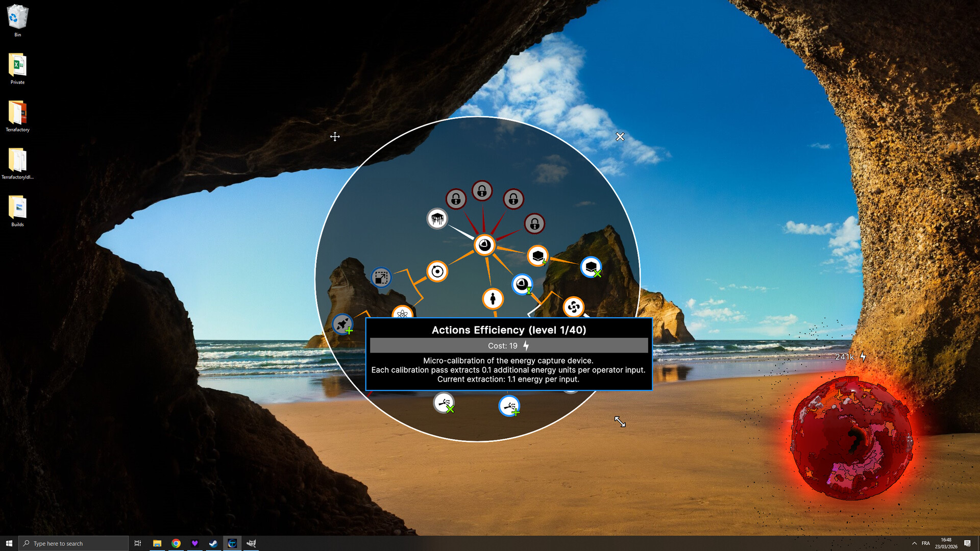The image size is (980, 551).
Task: Click the cube node with green X
Action: [x=591, y=267]
